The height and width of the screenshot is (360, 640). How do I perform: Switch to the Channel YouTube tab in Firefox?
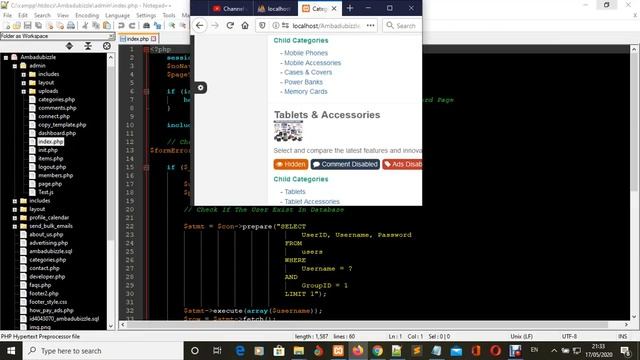pos(231,8)
